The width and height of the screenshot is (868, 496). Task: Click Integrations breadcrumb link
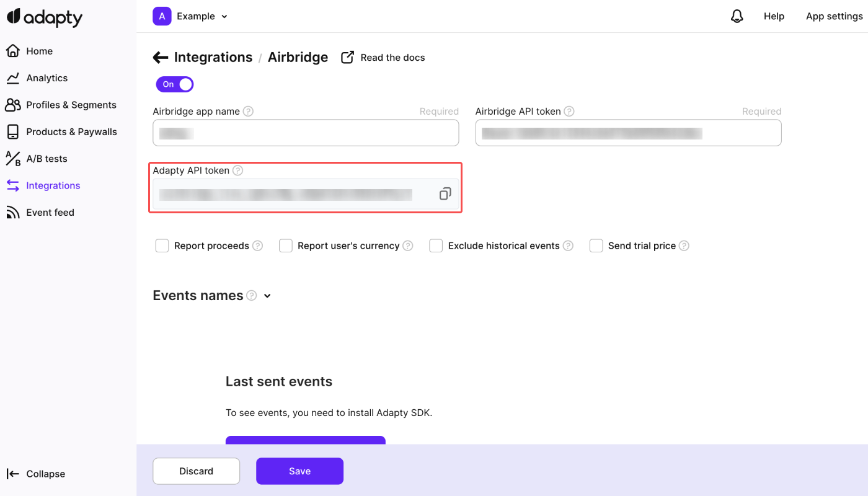point(213,58)
